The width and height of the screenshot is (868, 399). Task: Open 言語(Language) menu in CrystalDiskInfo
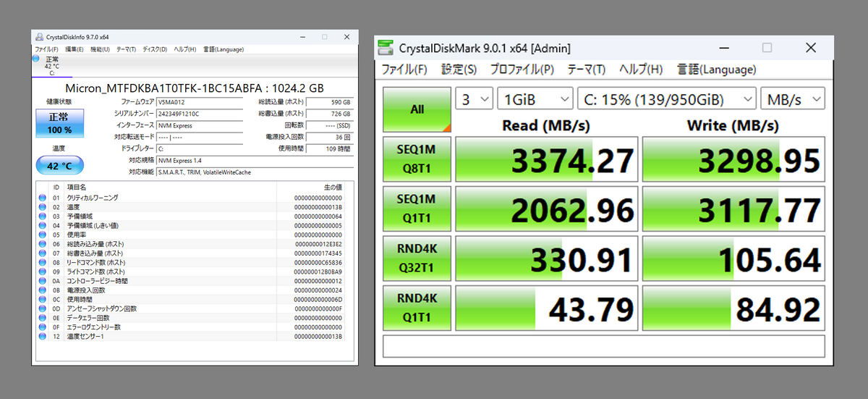pos(224,49)
